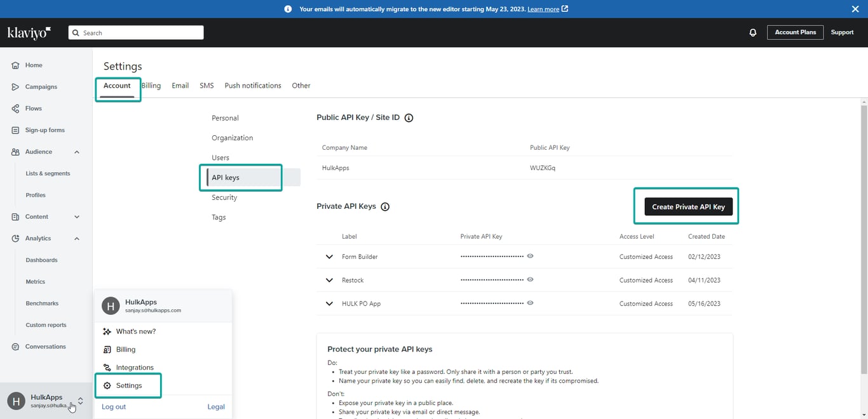Click the Klaviyo logo

[29, 32]
